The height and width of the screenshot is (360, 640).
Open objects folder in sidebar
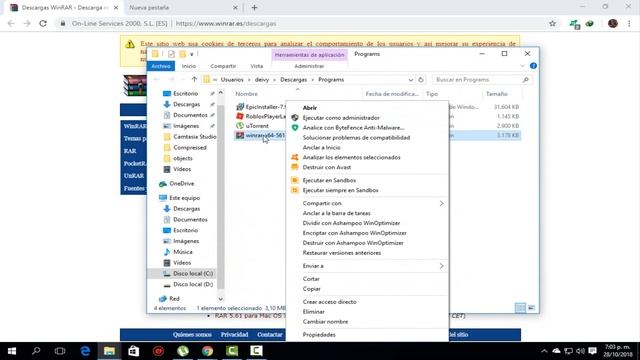coord(182,158)
